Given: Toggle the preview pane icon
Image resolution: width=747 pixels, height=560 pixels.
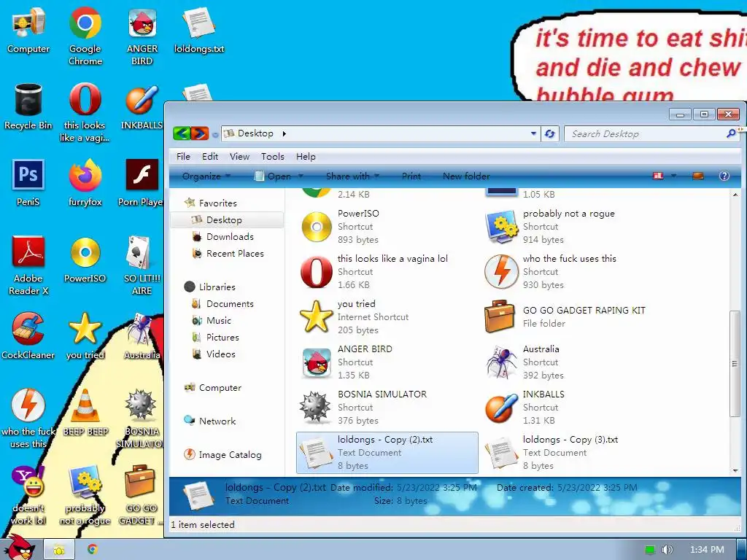Looking at the screenshot, I should (x=698, y=176).
